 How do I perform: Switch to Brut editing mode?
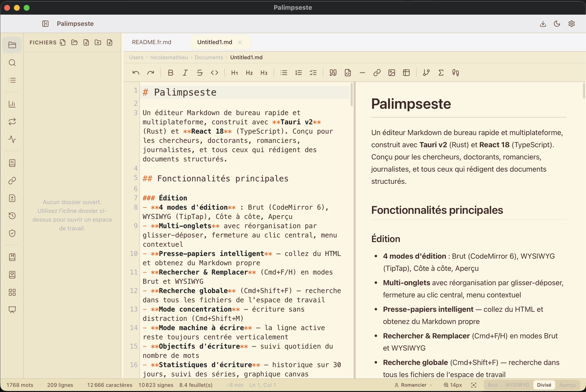(493, 385)
